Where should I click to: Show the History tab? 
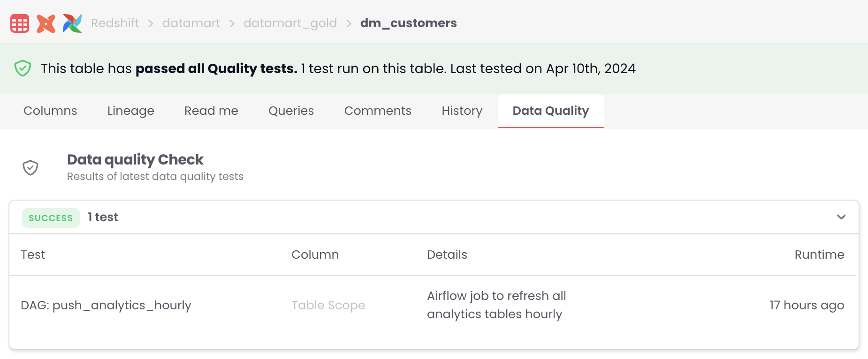pos(462,111)
